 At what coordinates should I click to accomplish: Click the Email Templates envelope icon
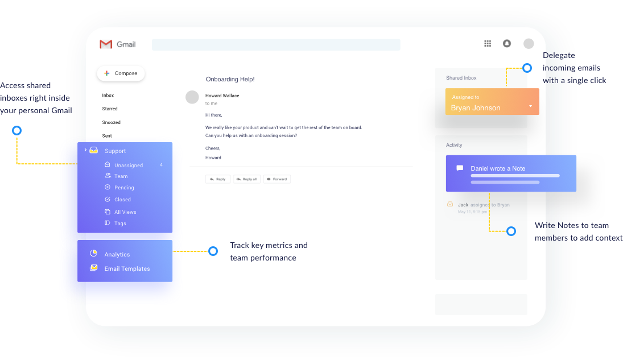tap(93, 268)
